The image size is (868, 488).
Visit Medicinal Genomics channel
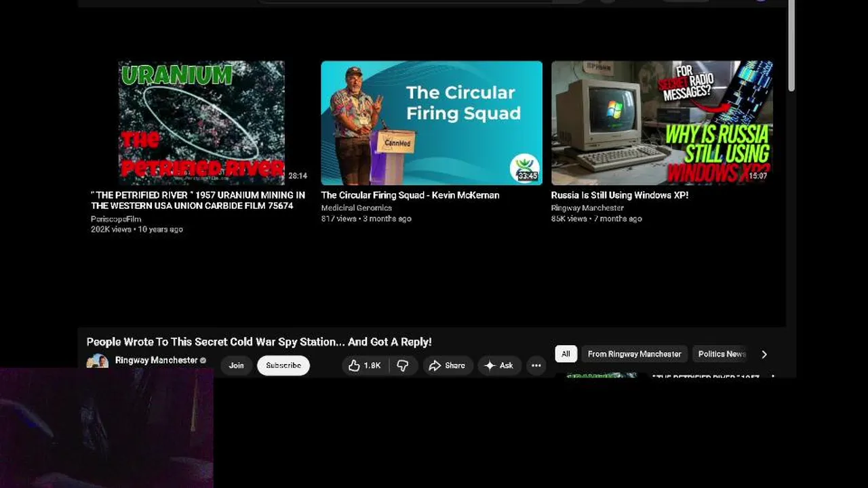pos(356,208)
